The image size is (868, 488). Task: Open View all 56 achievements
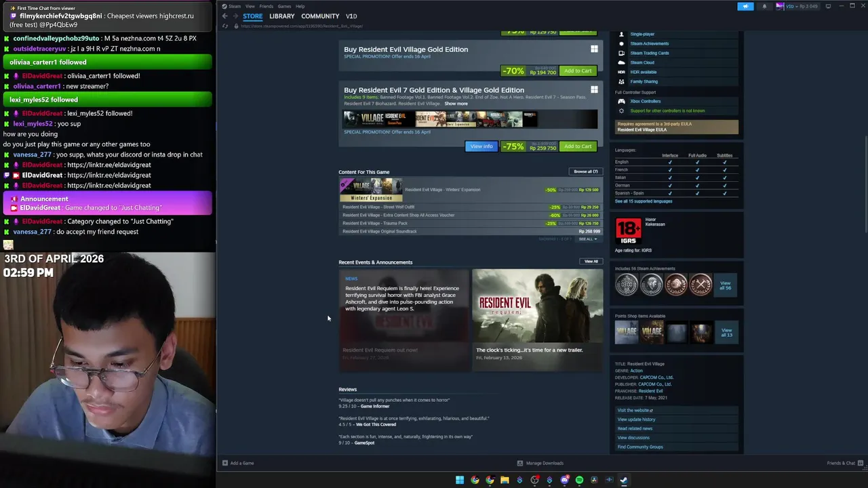point(726,285)
